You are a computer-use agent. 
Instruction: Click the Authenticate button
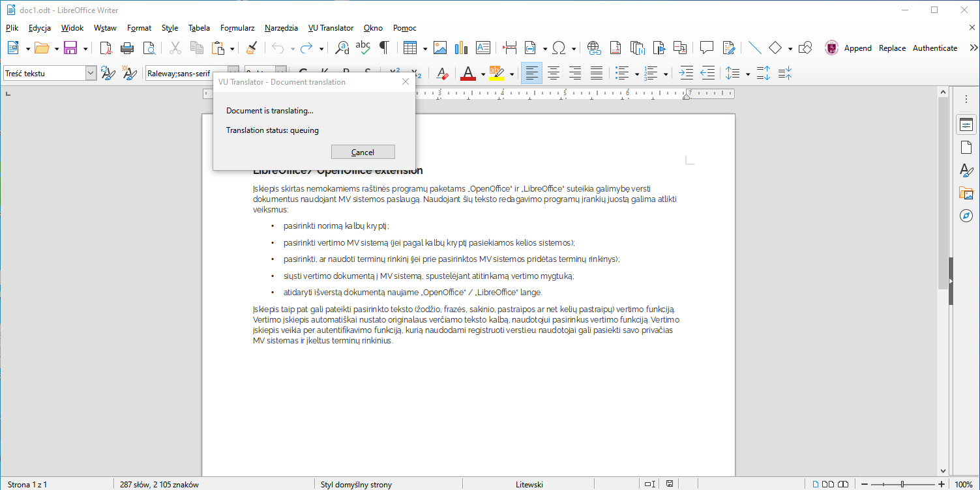(x=935, y=48)
